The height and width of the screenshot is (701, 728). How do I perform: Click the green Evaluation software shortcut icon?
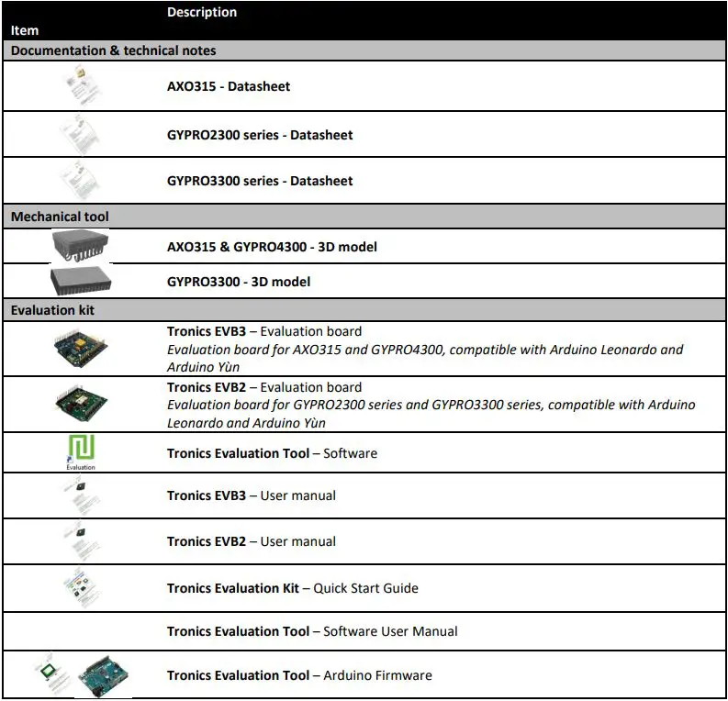tap(82, 452)
